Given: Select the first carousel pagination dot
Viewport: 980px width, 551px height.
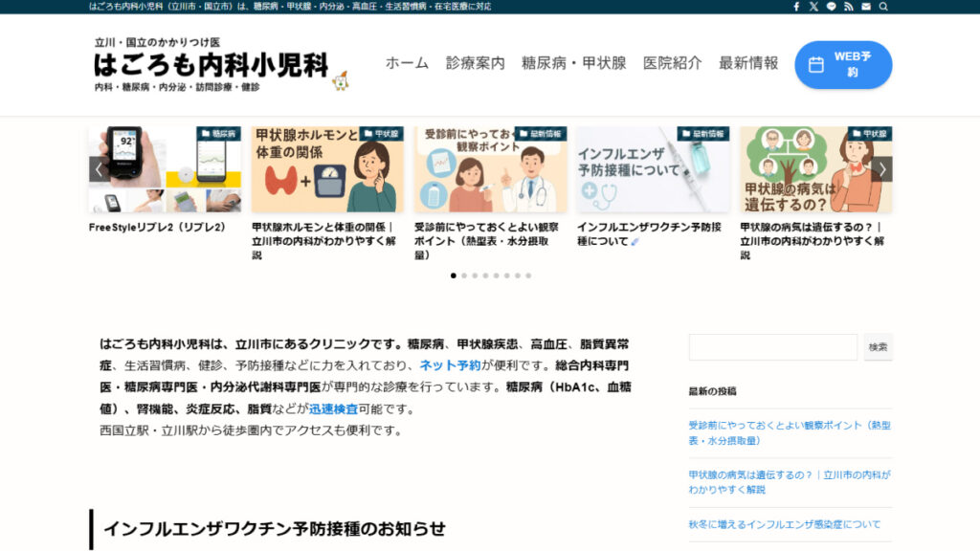Looking at the screenshot, I should [x=453, y=275].
